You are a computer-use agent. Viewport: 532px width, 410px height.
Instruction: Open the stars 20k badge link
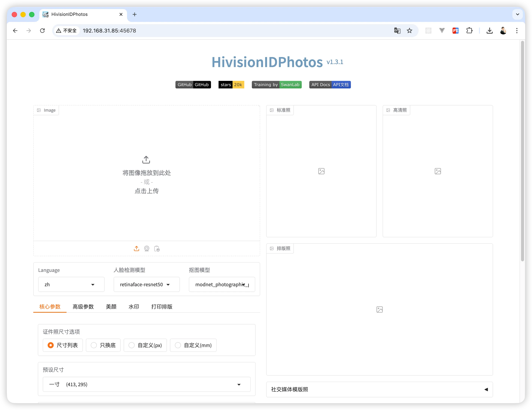pos(231,84)
